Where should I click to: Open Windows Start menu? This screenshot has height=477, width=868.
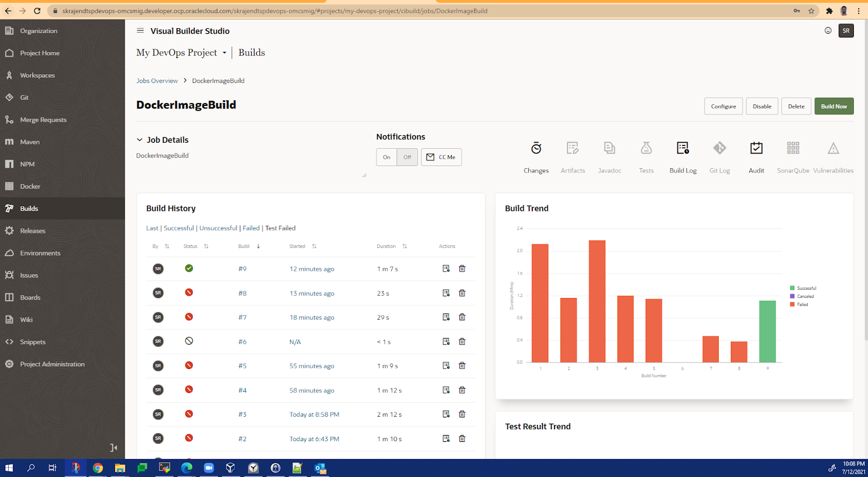coord(9,468)
